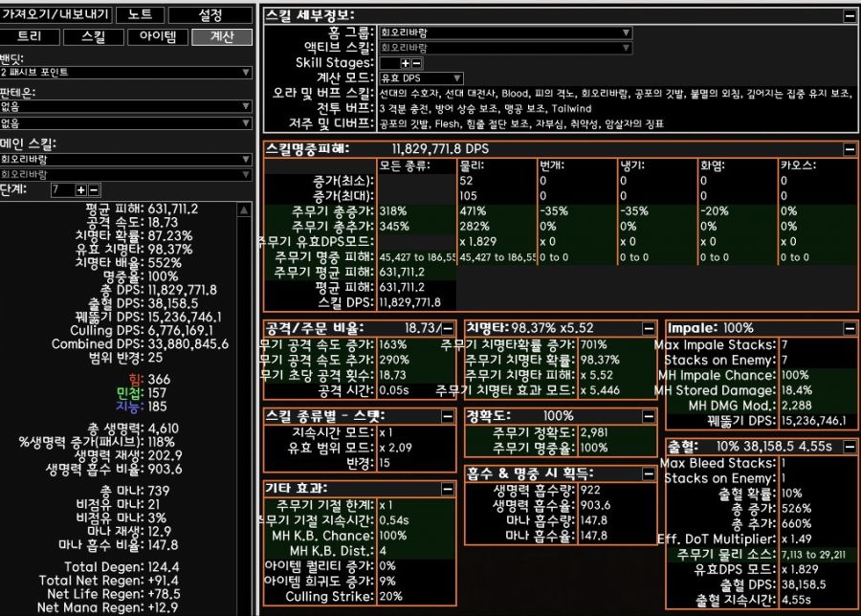
Task: Click the 전투 버프 list text
Action: [x=485, y=109]
